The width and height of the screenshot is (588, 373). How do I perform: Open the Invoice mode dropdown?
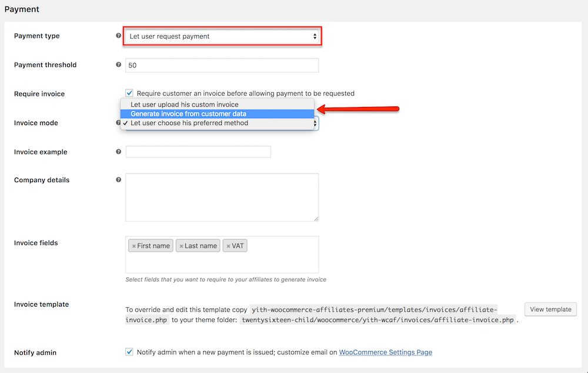218,123
